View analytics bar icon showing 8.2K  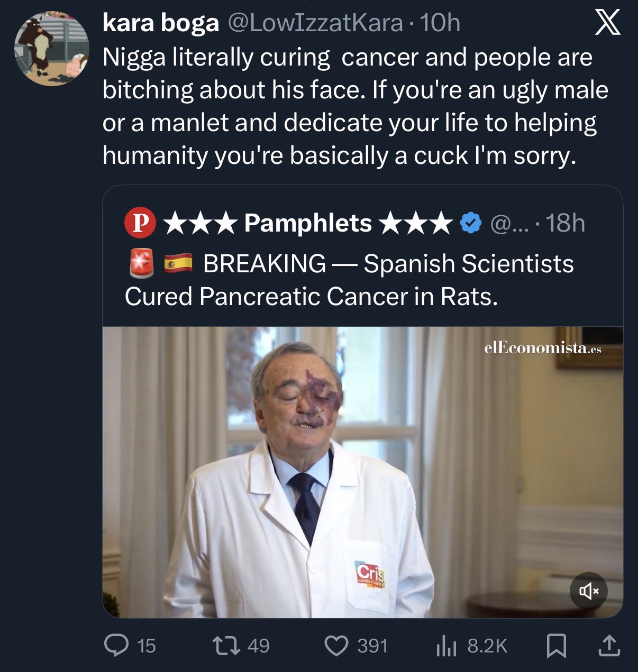click(x=445, y=646)
